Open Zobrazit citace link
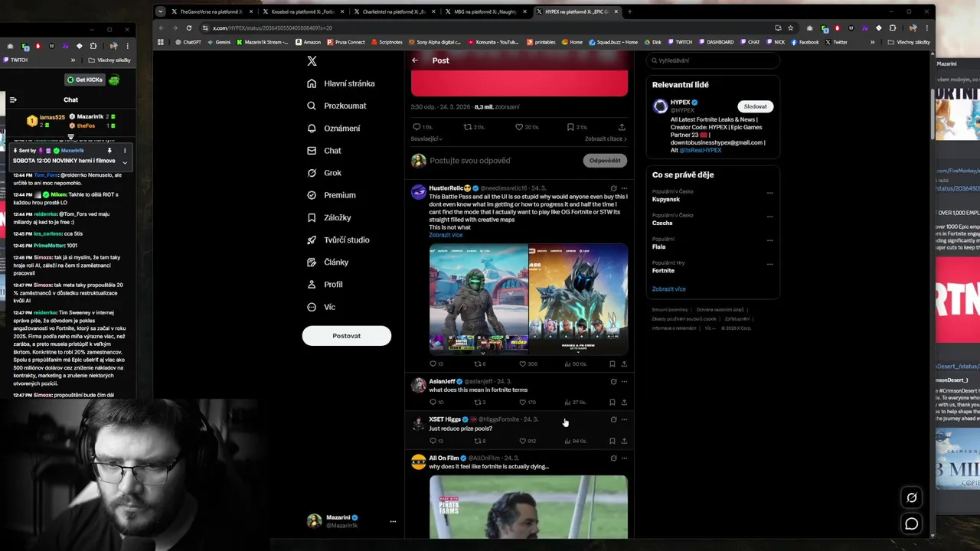980x551 pixels. click(x=606, y=139)
